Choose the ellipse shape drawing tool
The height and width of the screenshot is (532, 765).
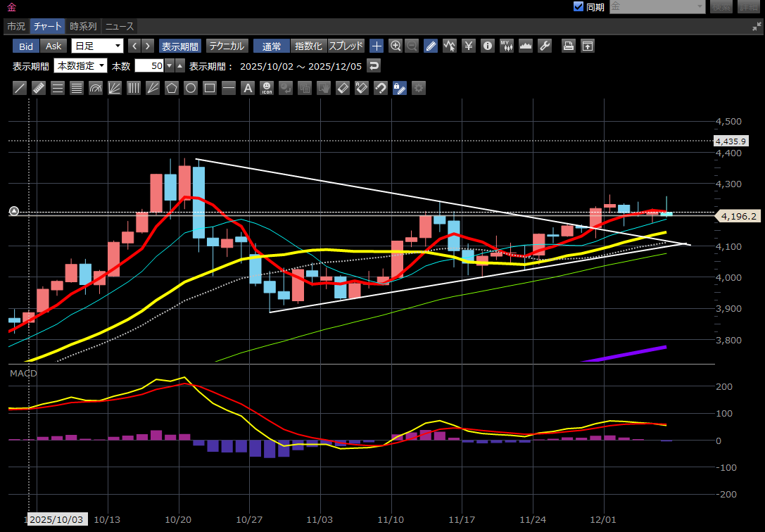tap(190, 89)
